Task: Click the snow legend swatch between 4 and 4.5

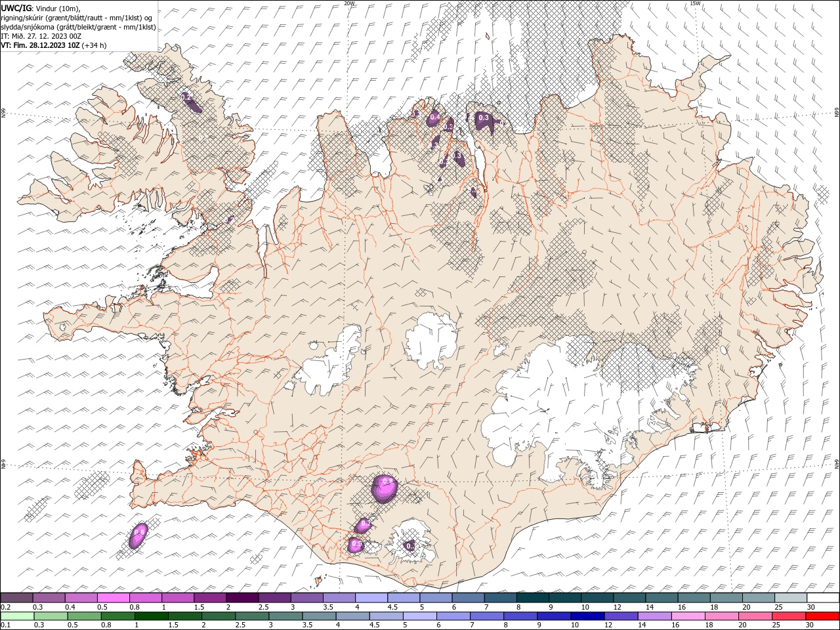Action: coord(371,597)
